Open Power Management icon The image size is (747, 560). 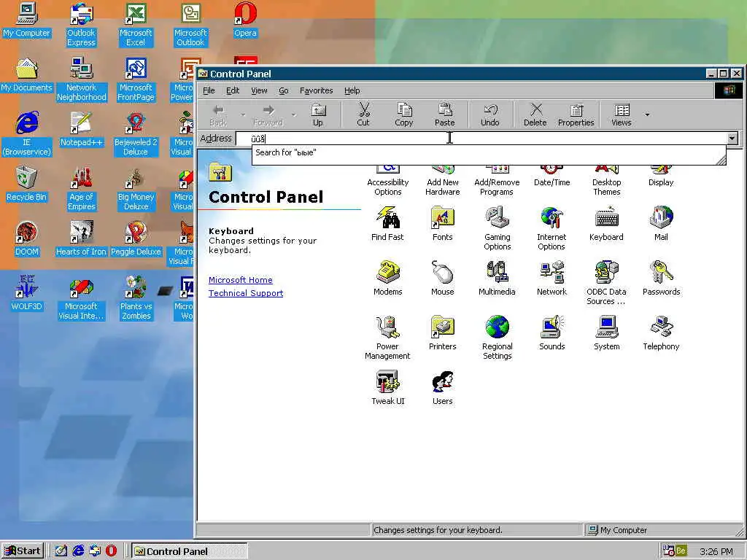tap(387, 338)
